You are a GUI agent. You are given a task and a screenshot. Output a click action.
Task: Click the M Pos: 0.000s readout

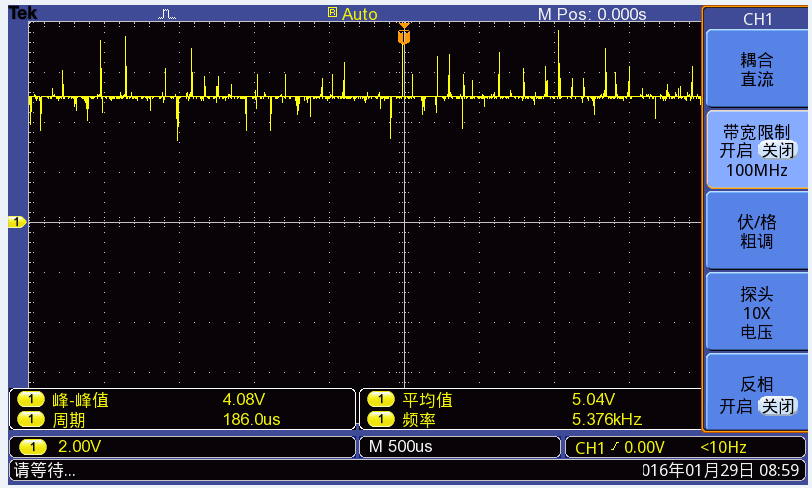[x=592, y=15]
